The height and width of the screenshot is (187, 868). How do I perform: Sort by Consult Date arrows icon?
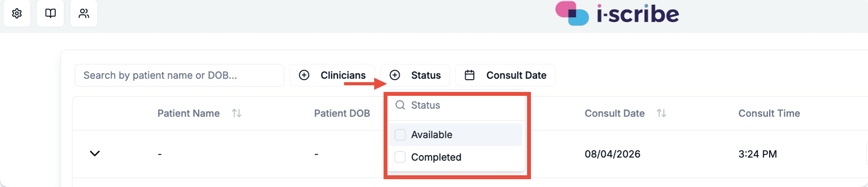(661, 113)
